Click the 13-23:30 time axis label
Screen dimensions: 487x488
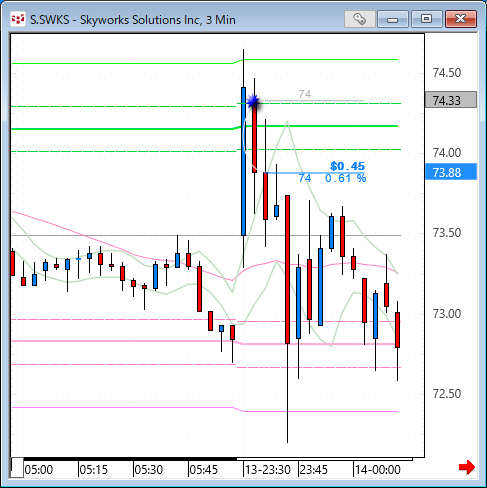[268, 470]
